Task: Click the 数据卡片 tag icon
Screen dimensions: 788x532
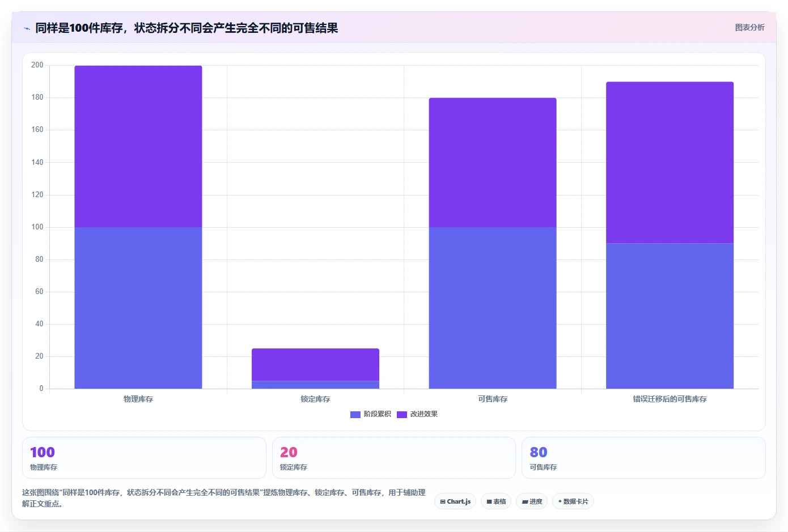Action: click(560, 501)
